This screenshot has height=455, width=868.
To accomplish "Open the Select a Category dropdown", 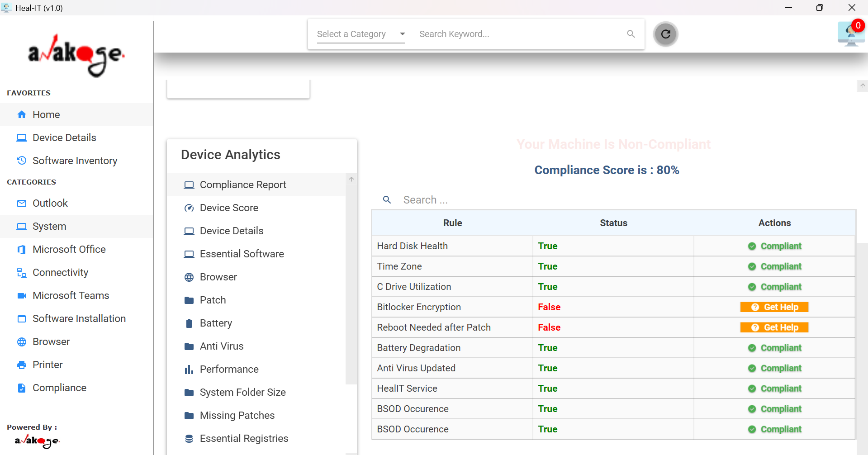I will click(361, 34).
